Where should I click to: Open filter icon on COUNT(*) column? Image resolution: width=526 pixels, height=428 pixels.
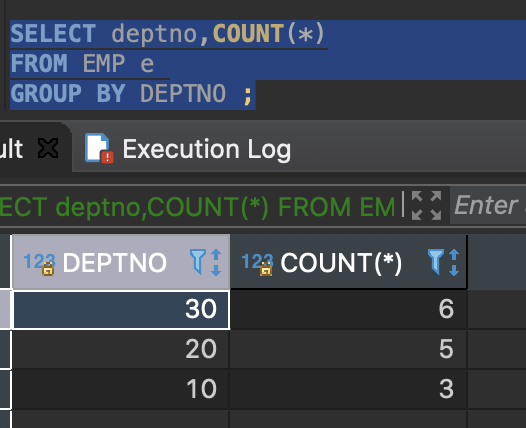click(x=436, y=262)
